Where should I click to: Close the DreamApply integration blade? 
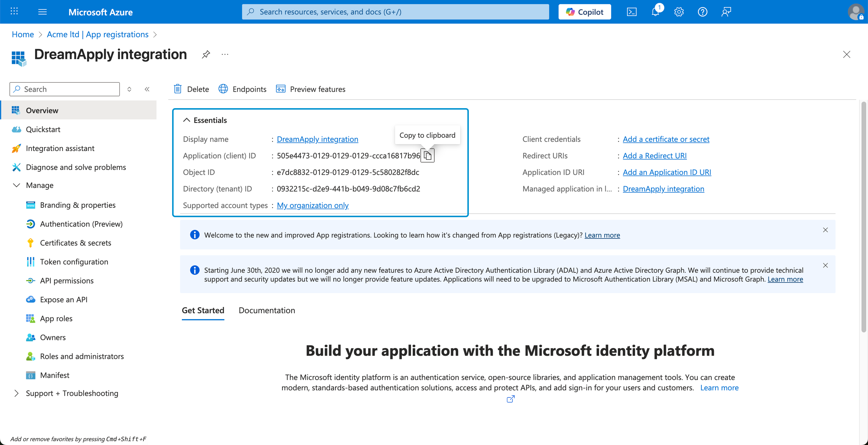(846, 54)
